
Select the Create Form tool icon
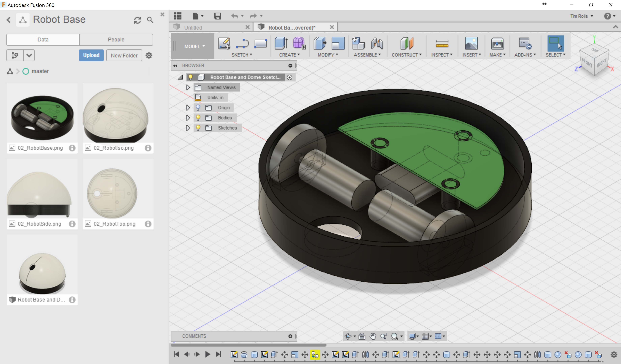299,43
